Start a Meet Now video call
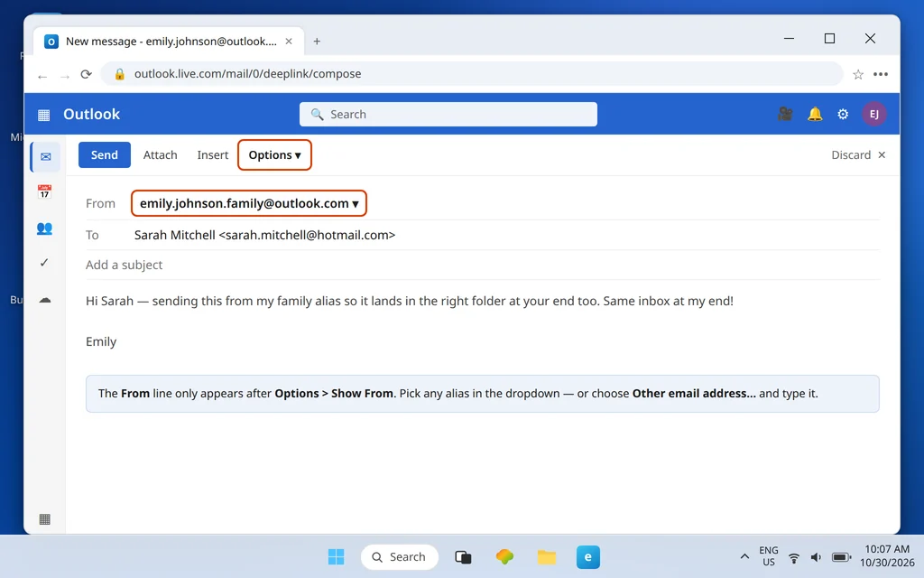Image resolution: width=924 pixels, height=578 pixels. [x=785, y=114]
